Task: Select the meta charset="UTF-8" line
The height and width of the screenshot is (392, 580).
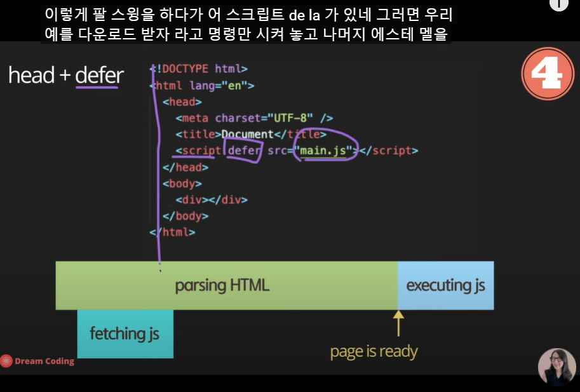Action: tap(254, 118)
